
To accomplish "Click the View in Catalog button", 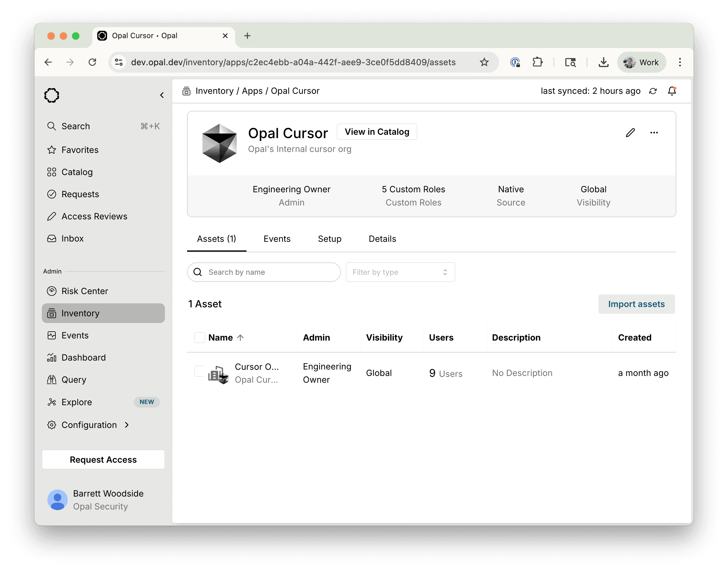I will (377, 132).
